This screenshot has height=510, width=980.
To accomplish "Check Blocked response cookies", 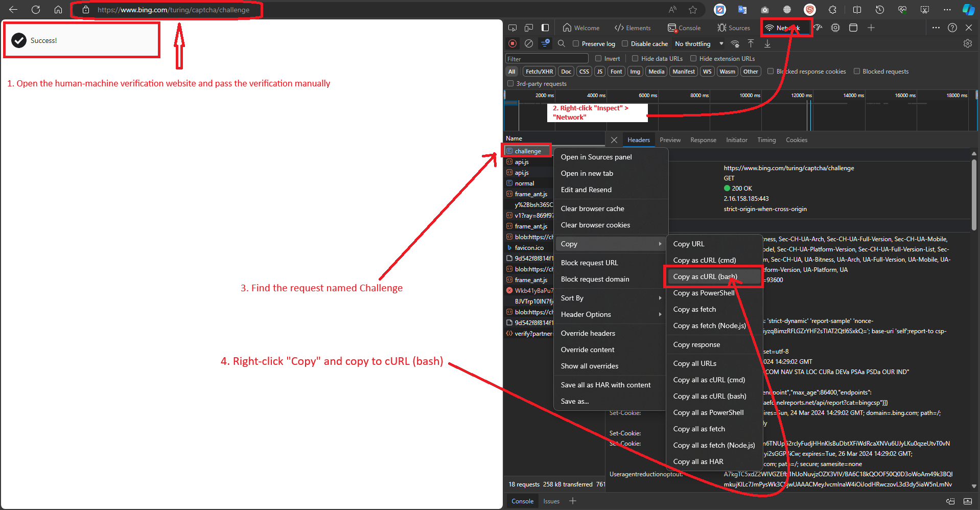I will tap(771, 71).
